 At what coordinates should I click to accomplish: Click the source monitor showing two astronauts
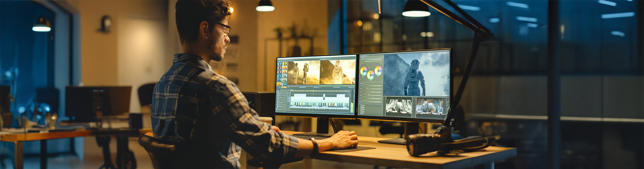click(303, 72)
